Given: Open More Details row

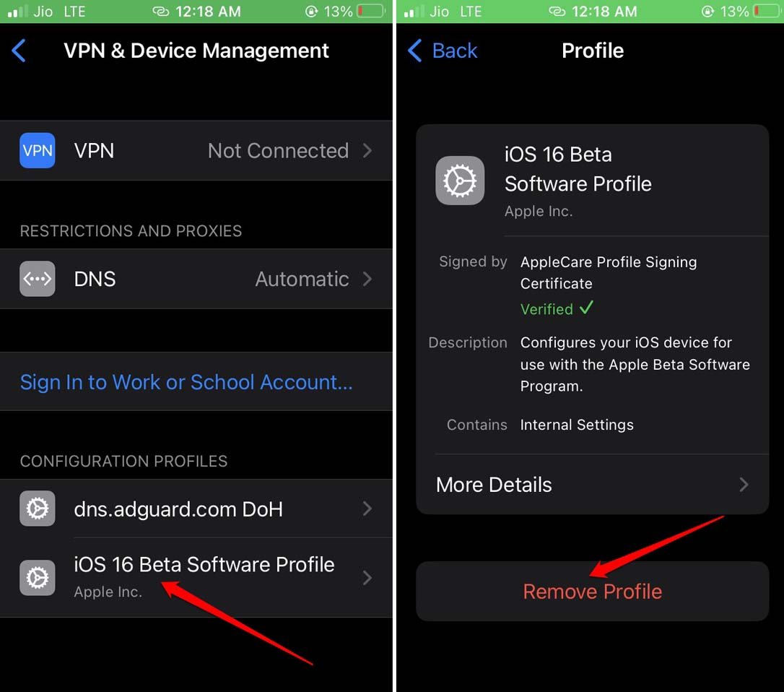Looking at the screenshot, I should pos(593,485).
